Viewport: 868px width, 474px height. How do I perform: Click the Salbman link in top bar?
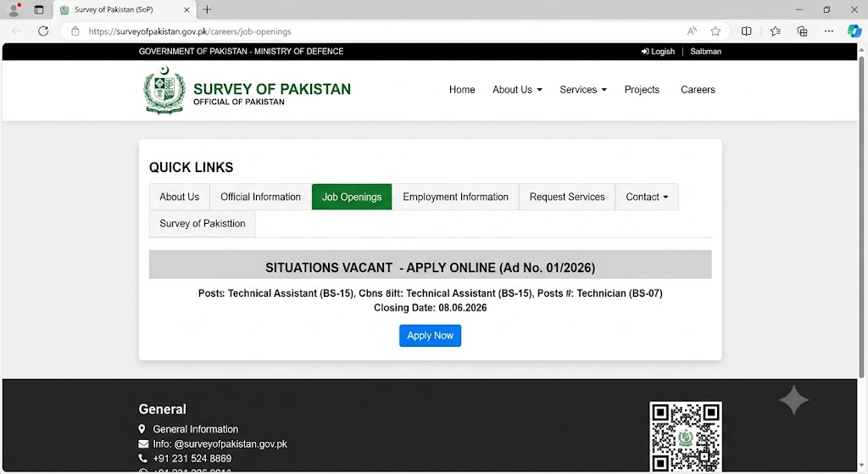point(705,52)
